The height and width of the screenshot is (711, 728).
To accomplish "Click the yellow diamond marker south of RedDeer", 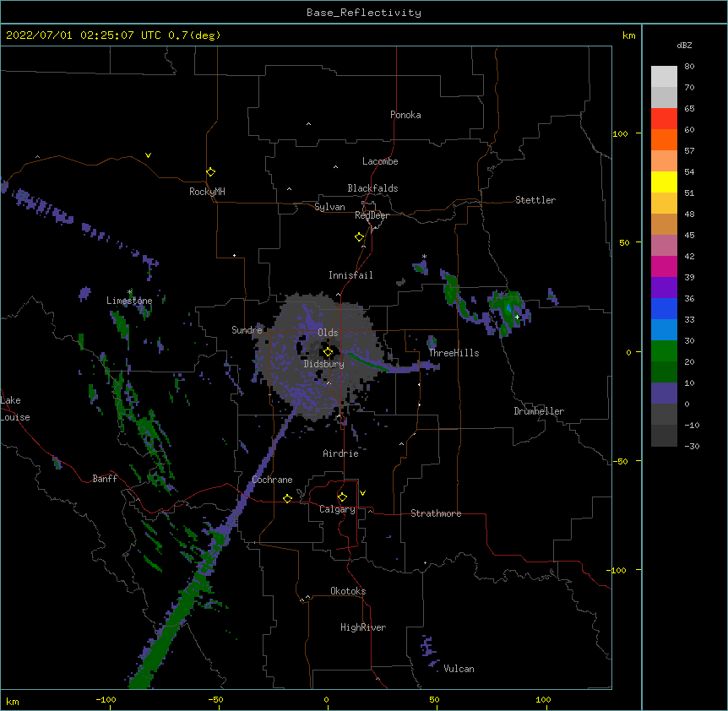I will (x=359, y=237).
